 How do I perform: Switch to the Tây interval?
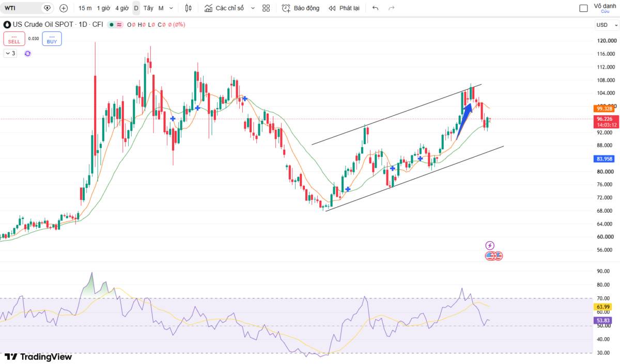pyautogui.click(x=148, y=8)
